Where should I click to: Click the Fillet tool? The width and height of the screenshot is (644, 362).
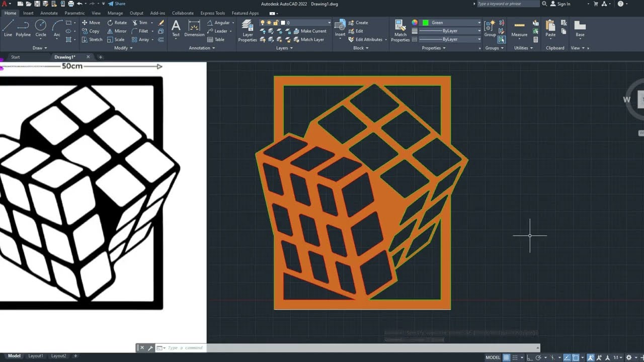point(140,31)
